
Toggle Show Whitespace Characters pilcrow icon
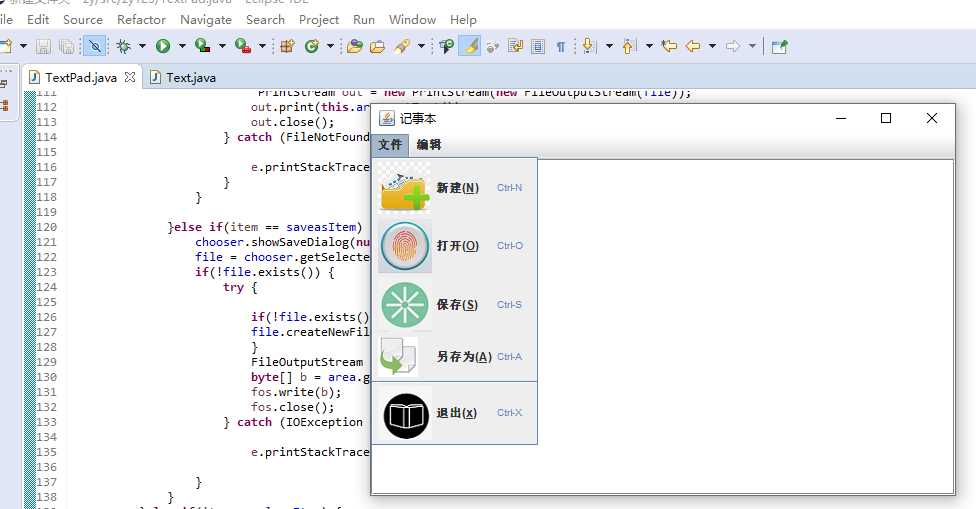tap(561, 46)
